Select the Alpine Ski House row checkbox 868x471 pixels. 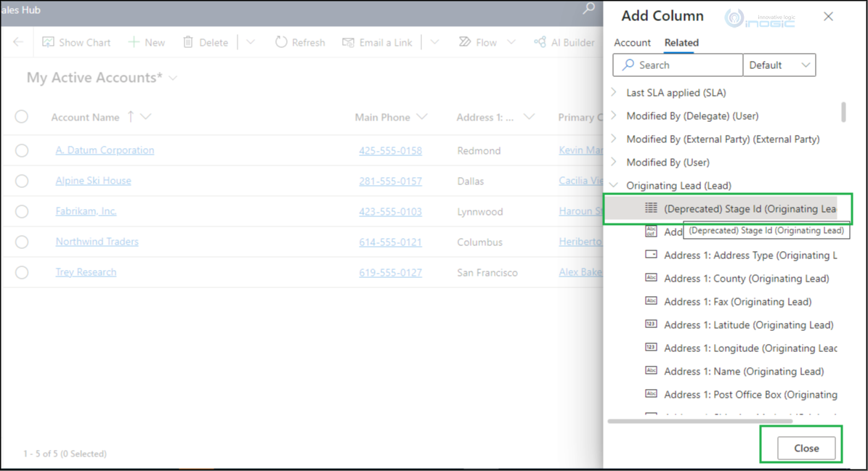pyautogui.click(x=22, y=181)
